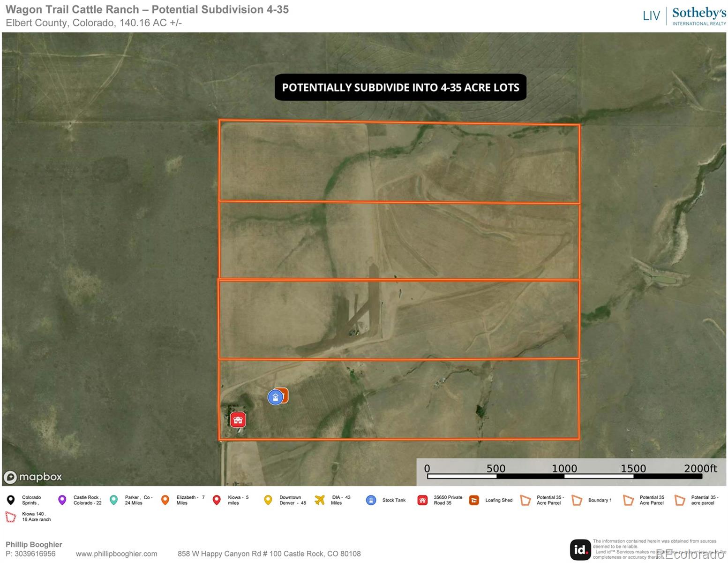Click the Land id logo badge
The image size is (728, 563).
(580, 549)
